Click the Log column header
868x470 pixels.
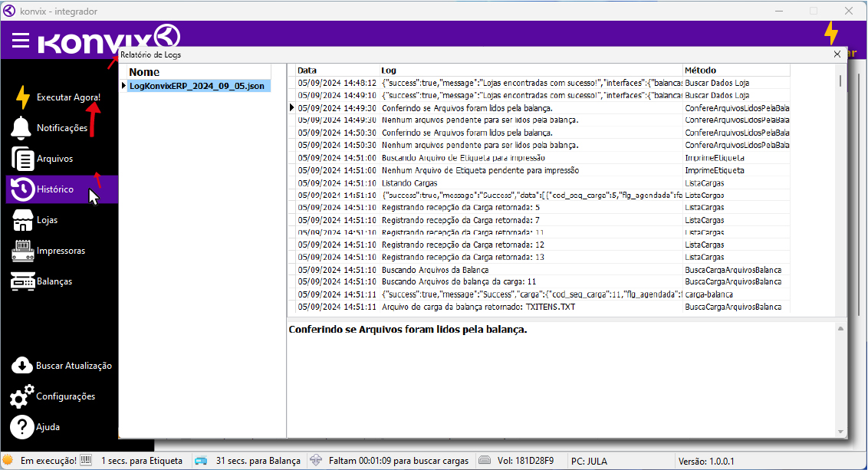point(389,71)
